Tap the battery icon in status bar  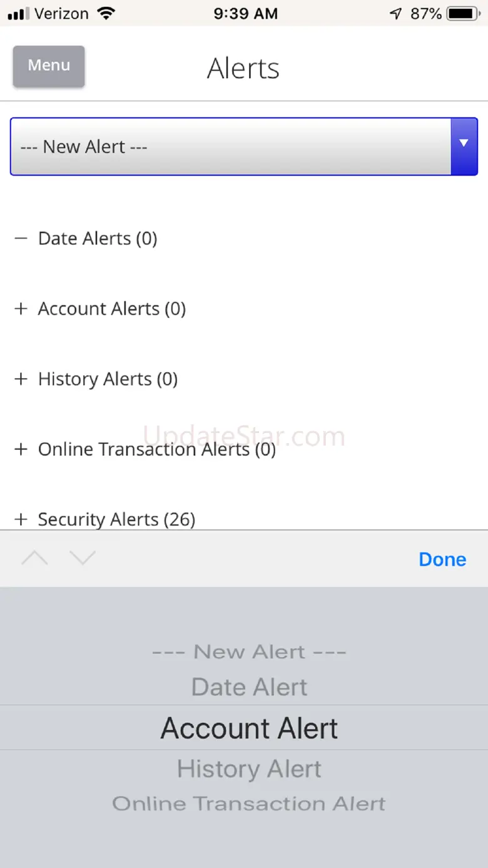tap(463, 13)
